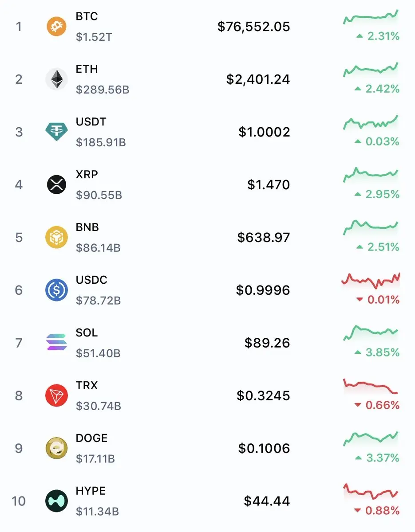This screenshot has width=415, height=532.
Task: Click the DOGE 3.37% change indicator
Action: point(377,458)
